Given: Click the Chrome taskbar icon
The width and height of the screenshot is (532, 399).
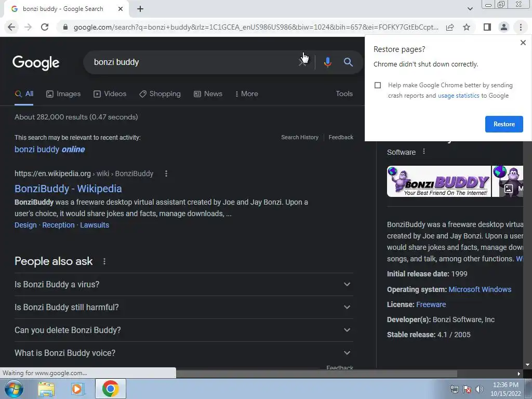Looking at the screenshot, I should pos(110,389).
